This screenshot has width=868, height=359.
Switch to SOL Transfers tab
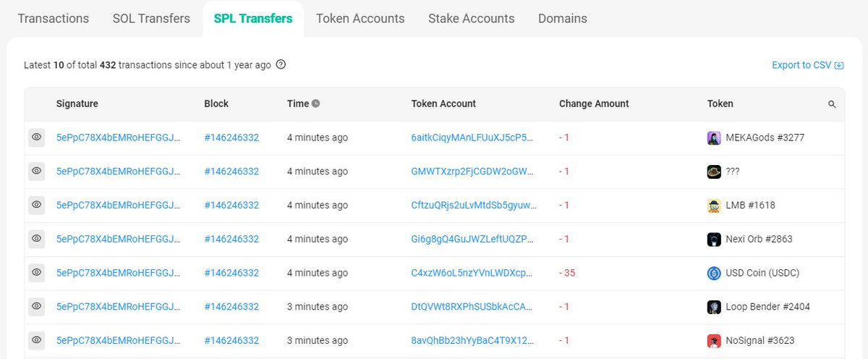coord(151,19)
